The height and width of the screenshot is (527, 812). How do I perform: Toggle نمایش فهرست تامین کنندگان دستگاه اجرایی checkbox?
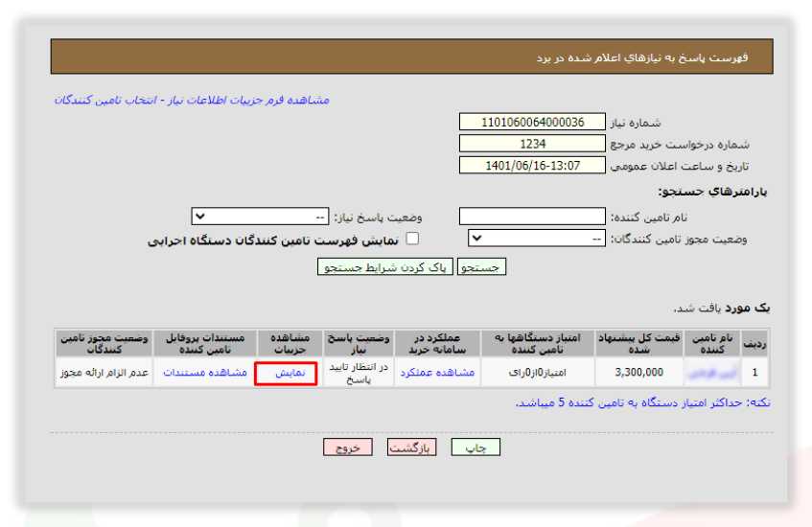412,239
